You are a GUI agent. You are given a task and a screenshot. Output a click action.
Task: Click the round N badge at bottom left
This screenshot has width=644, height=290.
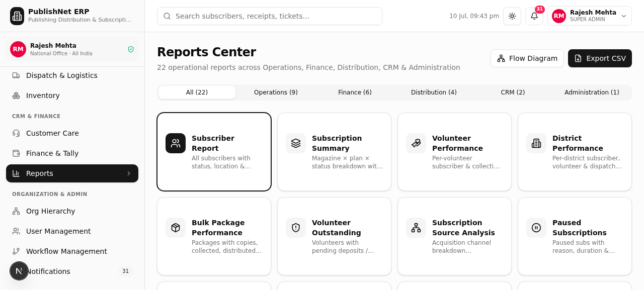point(19,271)
